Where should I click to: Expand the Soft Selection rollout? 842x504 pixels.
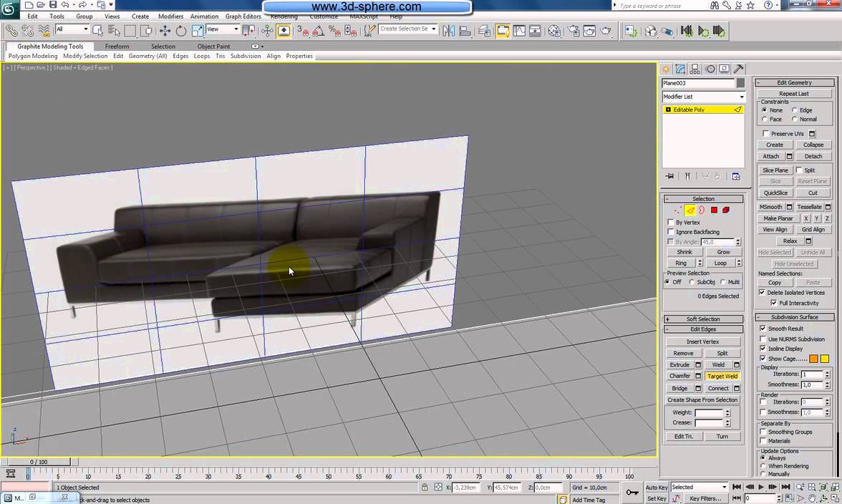point(703,319)
